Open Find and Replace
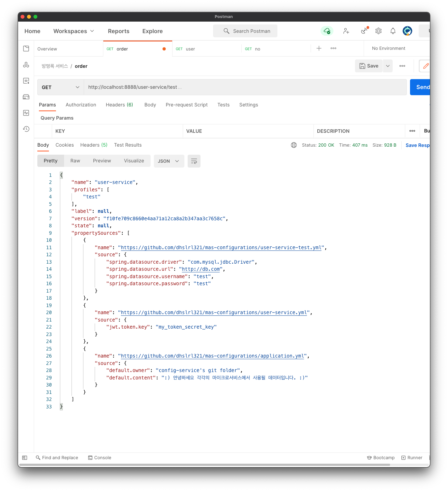 (57, 458)
